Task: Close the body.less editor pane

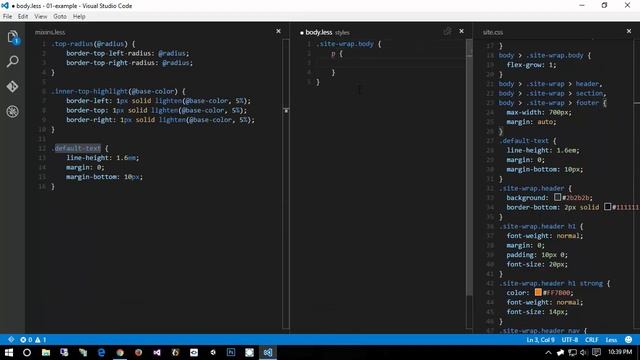Action: pos(461,31)
